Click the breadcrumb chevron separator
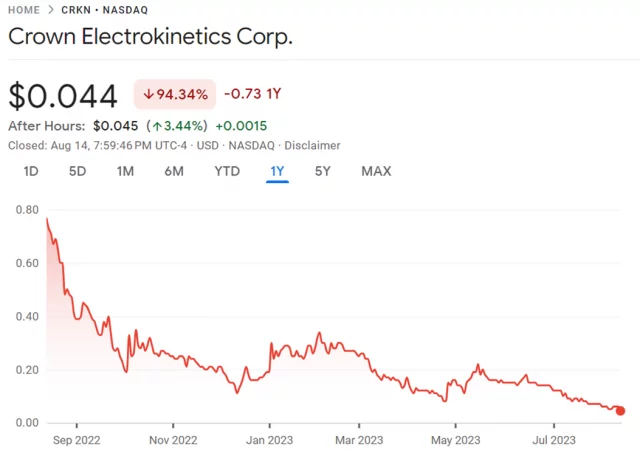The height and width of the screenshot is (459, 640). coord(51,10)
